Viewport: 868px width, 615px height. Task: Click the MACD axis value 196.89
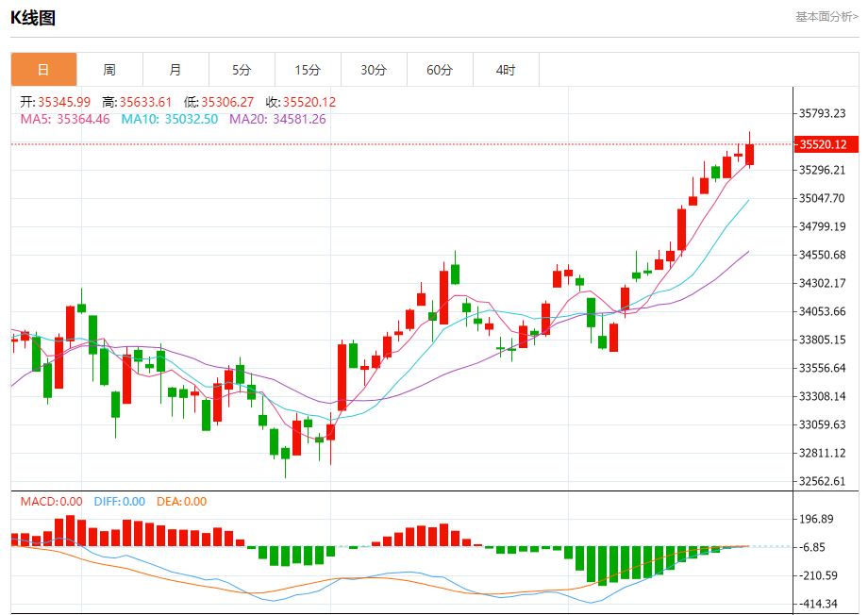tap(816, 519)
